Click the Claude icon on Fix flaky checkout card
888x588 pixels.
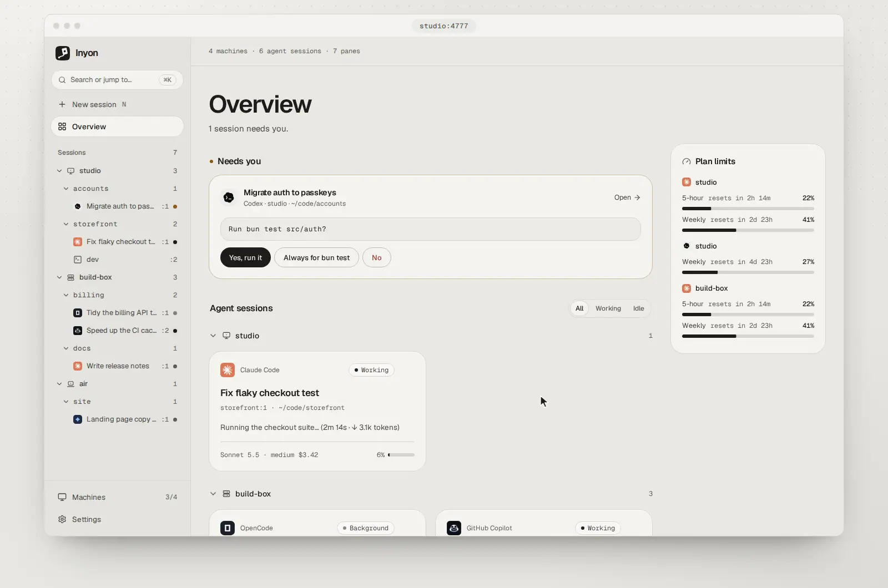(x=228, y=370)
